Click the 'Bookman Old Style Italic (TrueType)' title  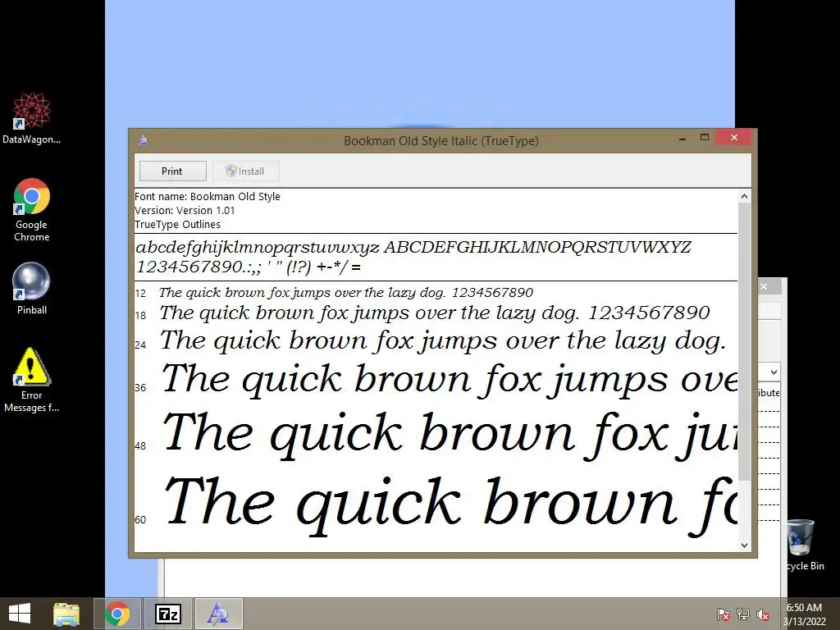[441, 141]
